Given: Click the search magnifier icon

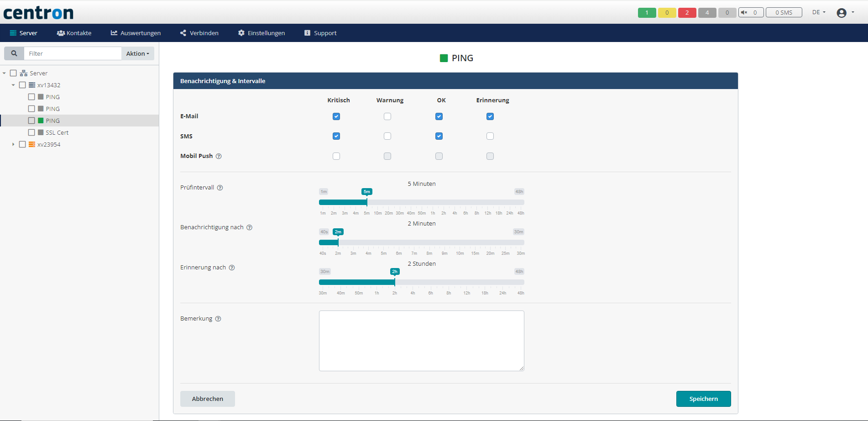Looking at the screenshot, I should [x=14, y=53].
